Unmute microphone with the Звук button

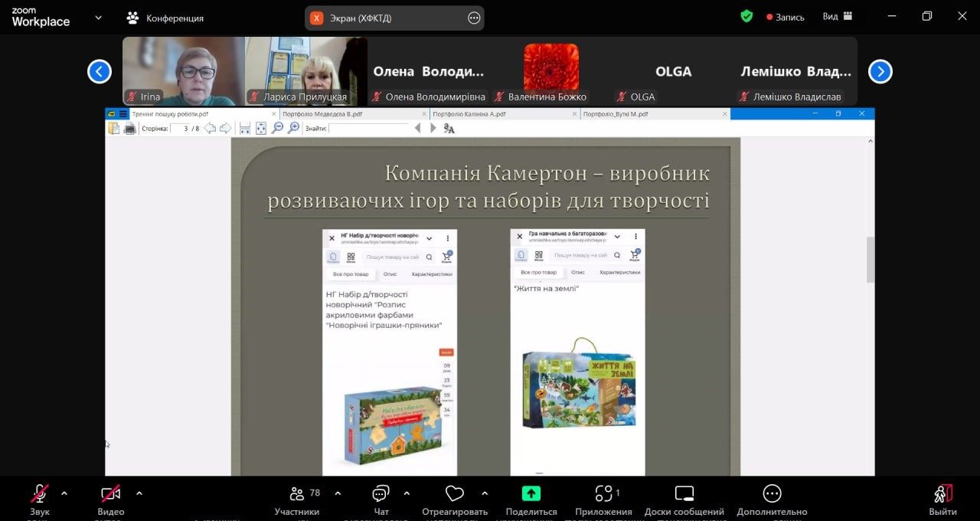pos(39,494)
